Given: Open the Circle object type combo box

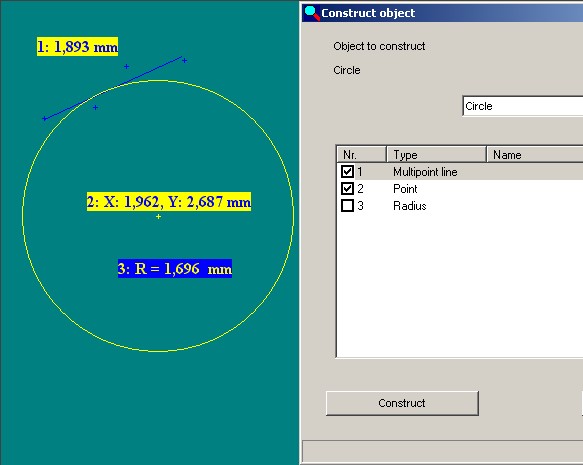Looking at the screenshot, I should point(522,106).
